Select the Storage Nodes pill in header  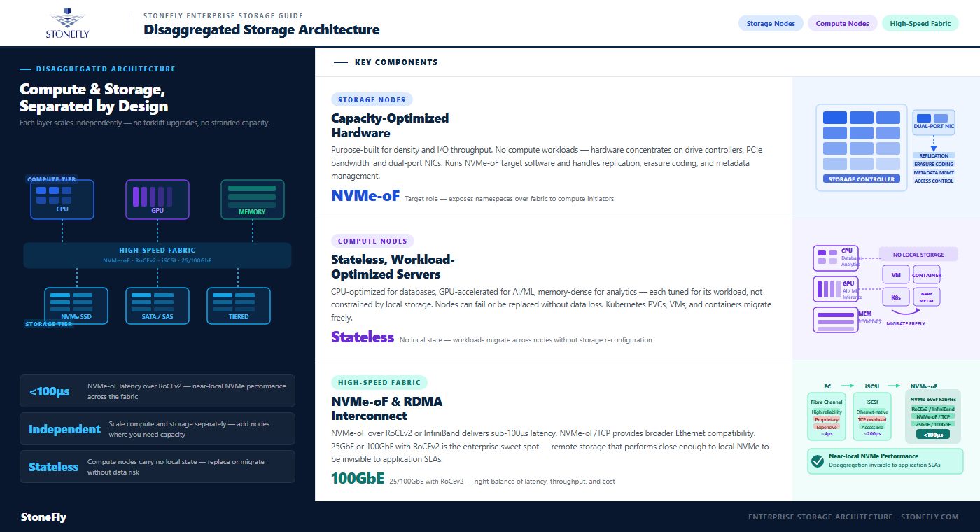tap(771, 23)
